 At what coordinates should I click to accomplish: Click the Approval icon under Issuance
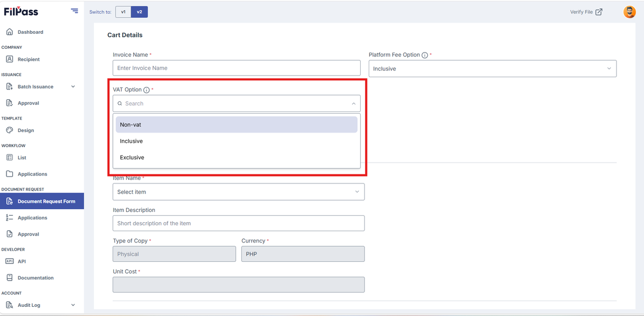point(9,103)
